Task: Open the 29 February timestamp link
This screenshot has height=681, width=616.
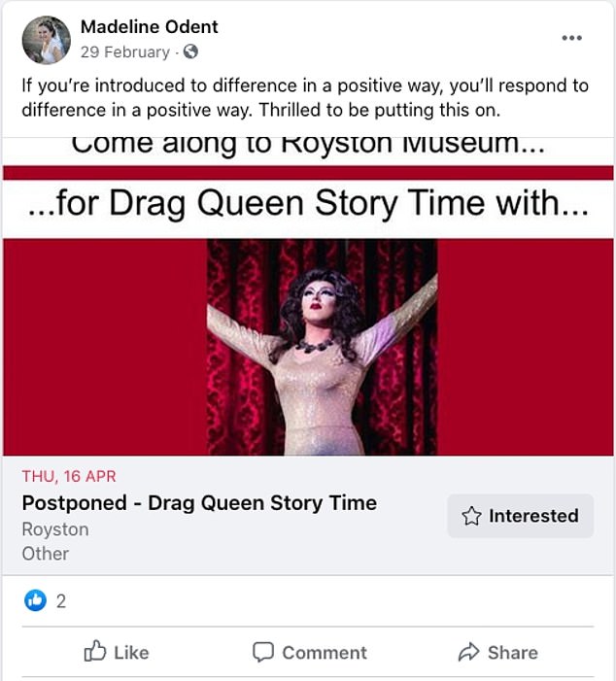Action: pyautogui.click(x=124, y=51)
